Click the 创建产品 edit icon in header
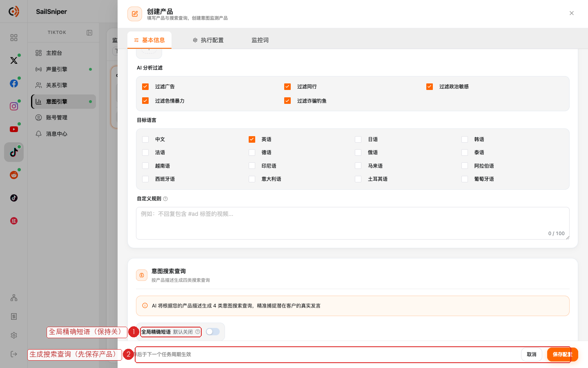This screenshot has width=588, height=368. (x=135, y=14)
